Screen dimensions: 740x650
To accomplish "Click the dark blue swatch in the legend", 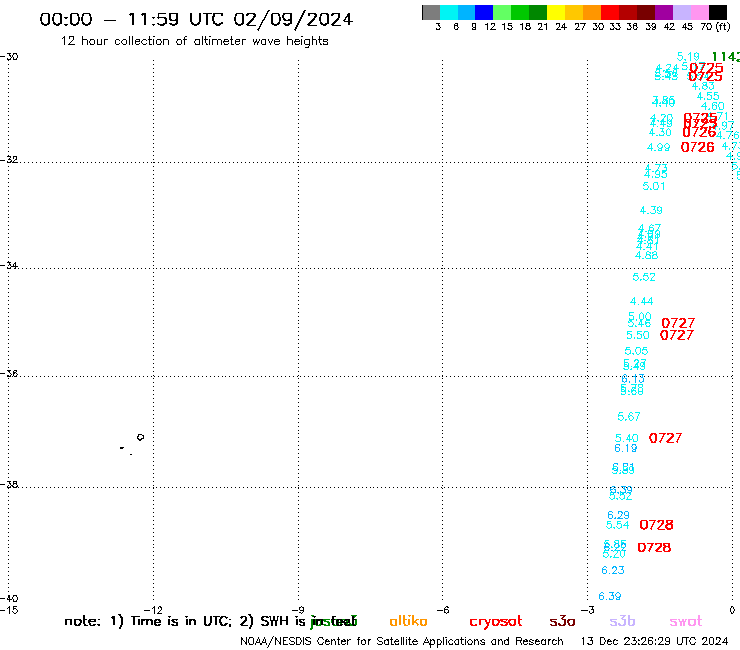I will coord(484,12).
